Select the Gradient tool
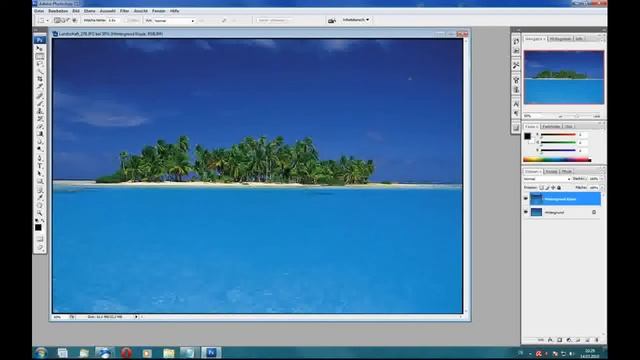This screenshot has height=360, width=640. pyautogui.click(x=40, y=133)
